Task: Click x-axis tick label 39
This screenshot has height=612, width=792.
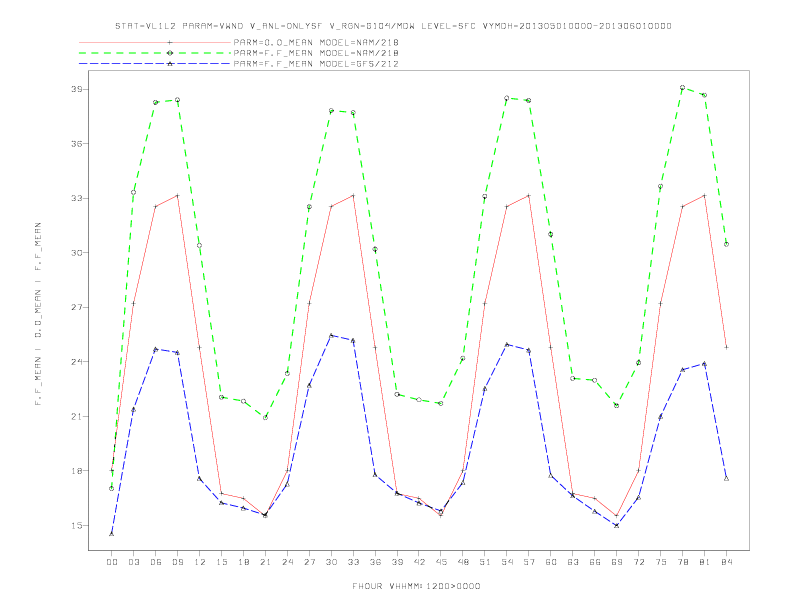Action: [x=397, y=562]
